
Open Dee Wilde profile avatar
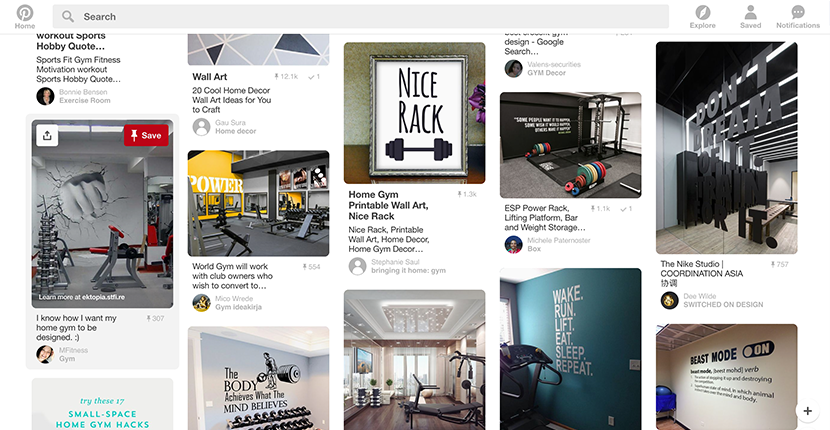tap(670, 300)
